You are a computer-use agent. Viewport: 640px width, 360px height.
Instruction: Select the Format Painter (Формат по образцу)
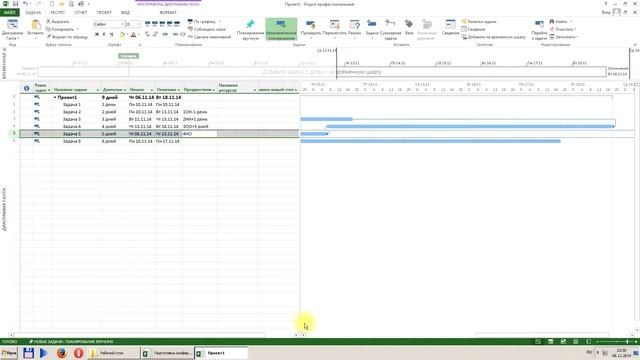67,37
